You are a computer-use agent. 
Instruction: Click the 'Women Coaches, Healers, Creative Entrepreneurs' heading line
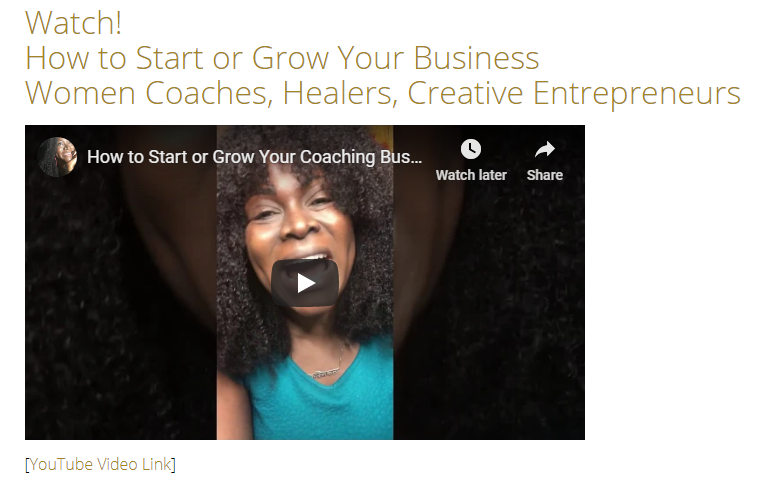383,93
